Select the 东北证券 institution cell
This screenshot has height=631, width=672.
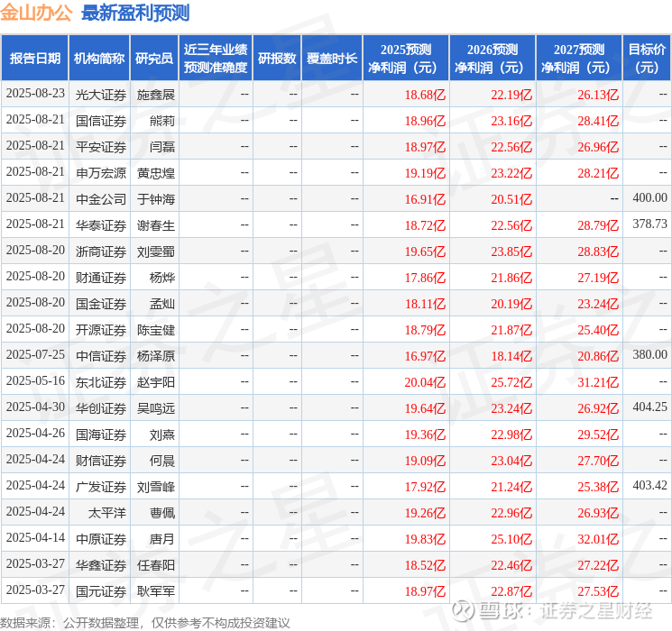pos(101,382)
